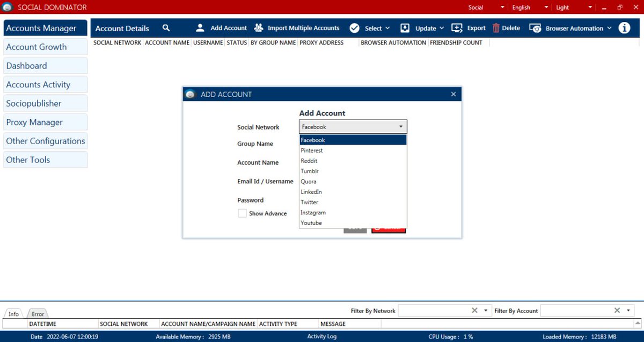Expand the Select dropdown menu
Viewport: 644px width, 342px height.
(x=387, y=28)
